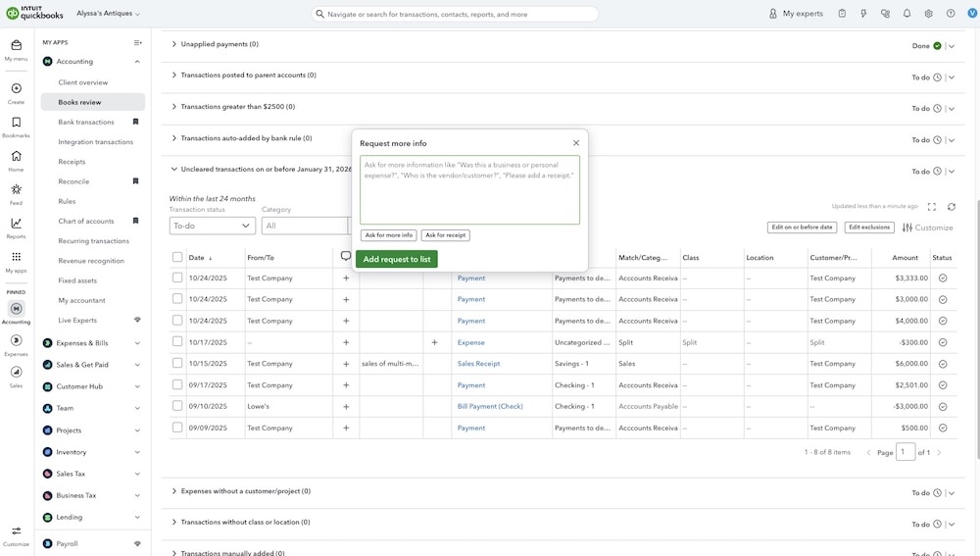Check the 09/09/2025 row checkbox
This screenshot has width=980, height=556.
pos(177,428)
